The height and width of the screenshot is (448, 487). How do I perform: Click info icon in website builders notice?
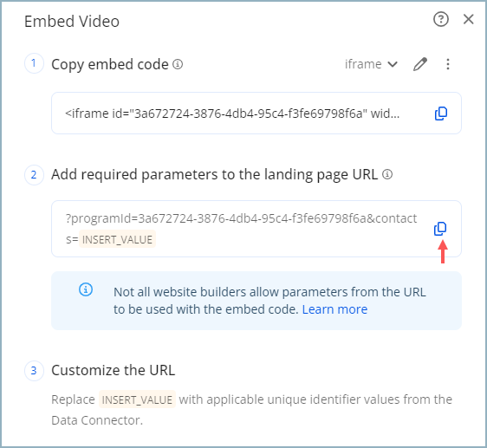point(86,289)
